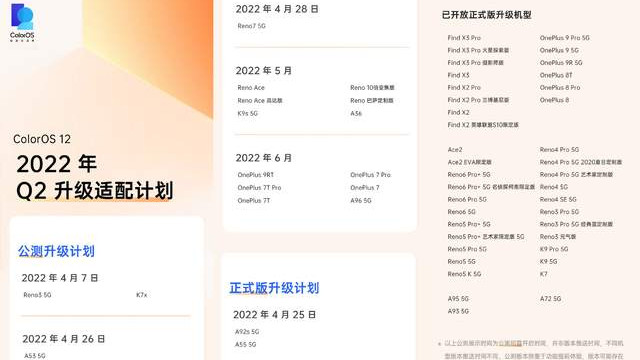
Task: Click the date "2022 年 4 月 7 日"
Action: click(x=60, y=278)
